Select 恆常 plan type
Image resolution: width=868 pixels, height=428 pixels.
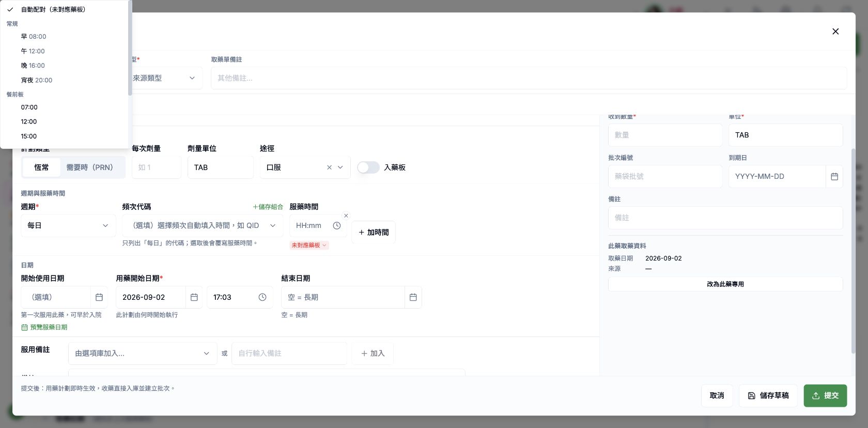point(41,167)
